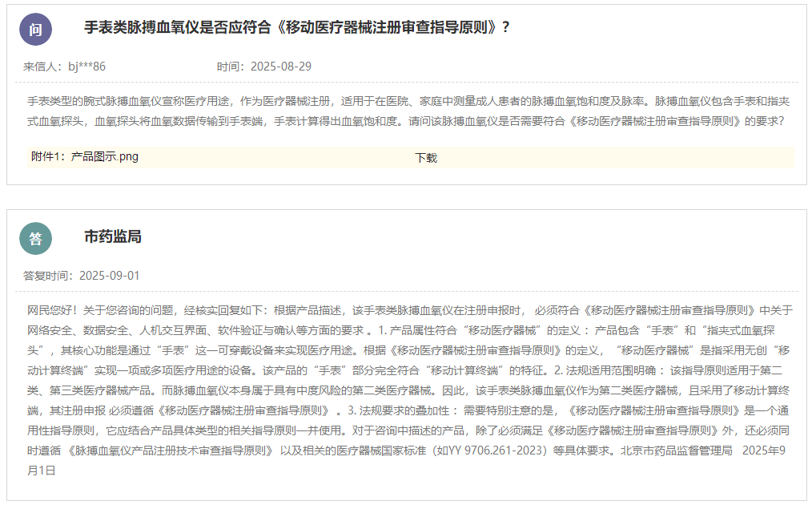Click the 时间 label beside the question date
Viewport: 812px width, 509px height.
229,67
